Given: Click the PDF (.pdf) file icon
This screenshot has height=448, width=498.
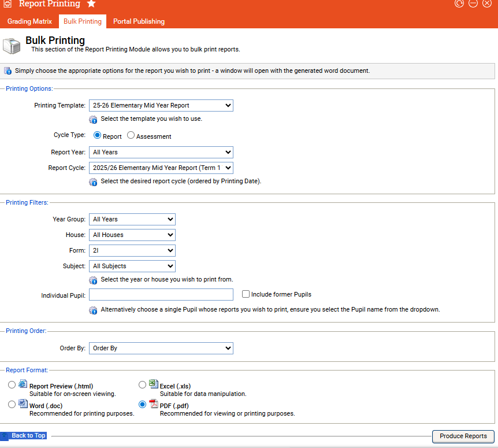Looking at the screenshot, I should click(x=153, y=404).
